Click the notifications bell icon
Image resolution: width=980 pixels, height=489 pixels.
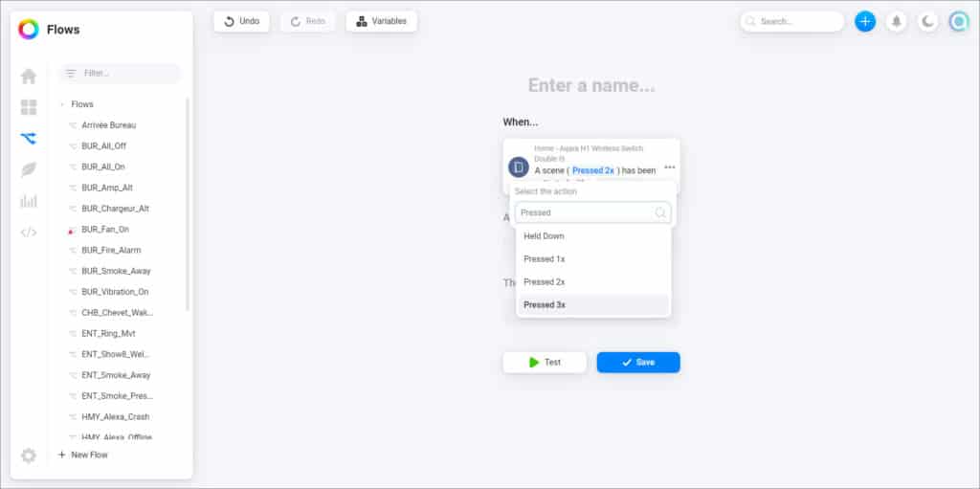pos(896,21)
